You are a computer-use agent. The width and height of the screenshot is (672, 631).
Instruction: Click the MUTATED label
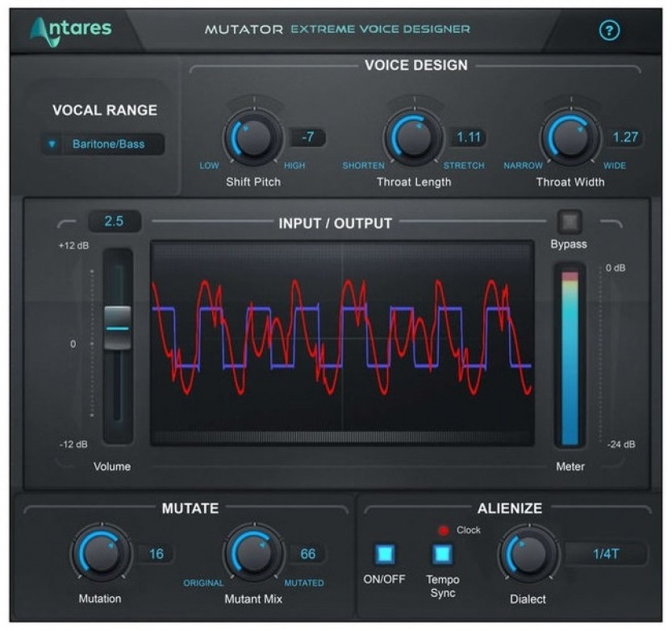304,583
